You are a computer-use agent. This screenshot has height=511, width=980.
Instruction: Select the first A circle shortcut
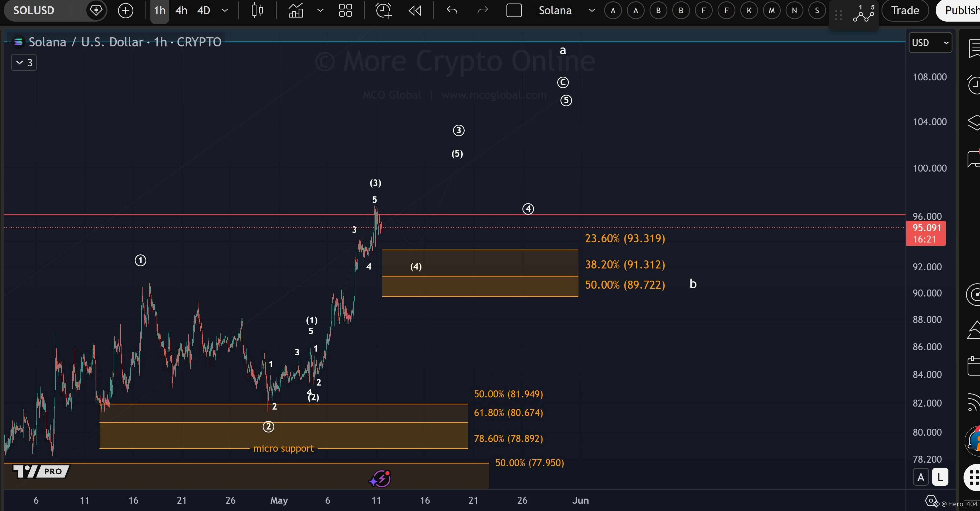point(613,11)
